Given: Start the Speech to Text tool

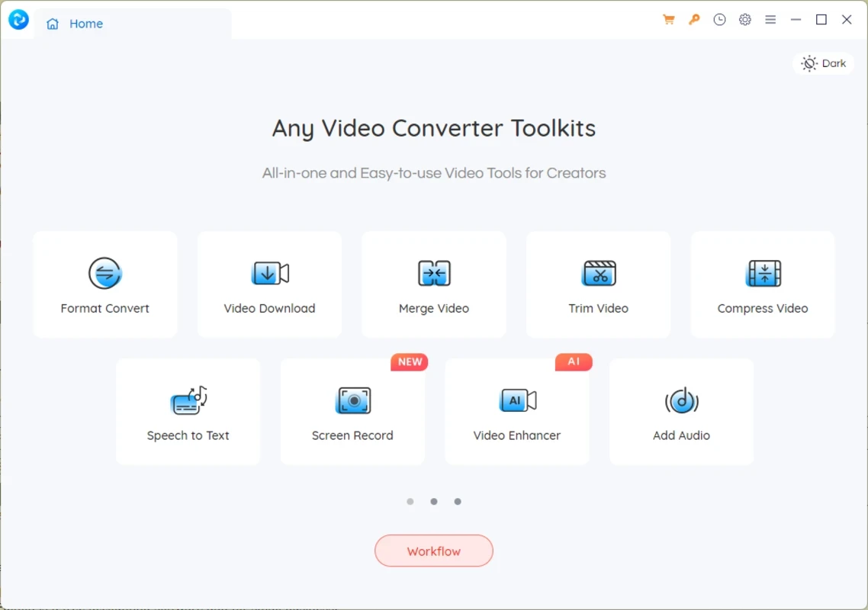Looking at the screenshot, I should pyautogui.click(x=188, y=412).
